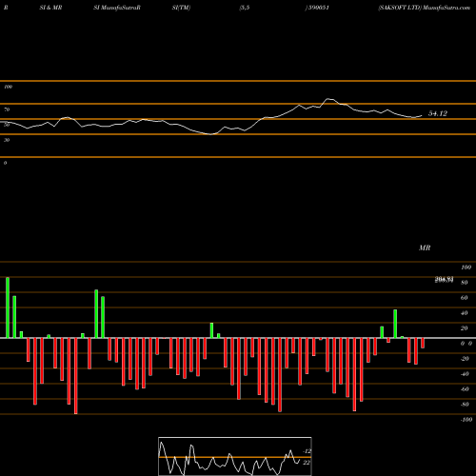Click the RSI axis label 30

coord(7,140)
